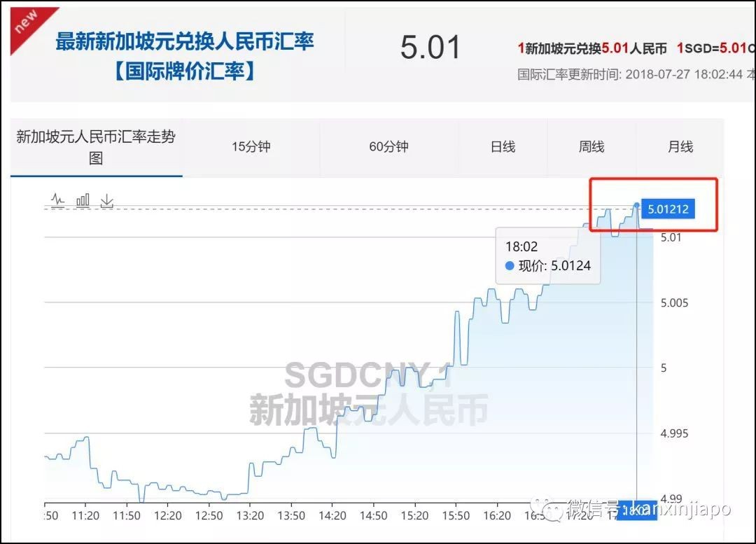
Task: Click the 15:50 time axis label
Action: pos(455,515)
